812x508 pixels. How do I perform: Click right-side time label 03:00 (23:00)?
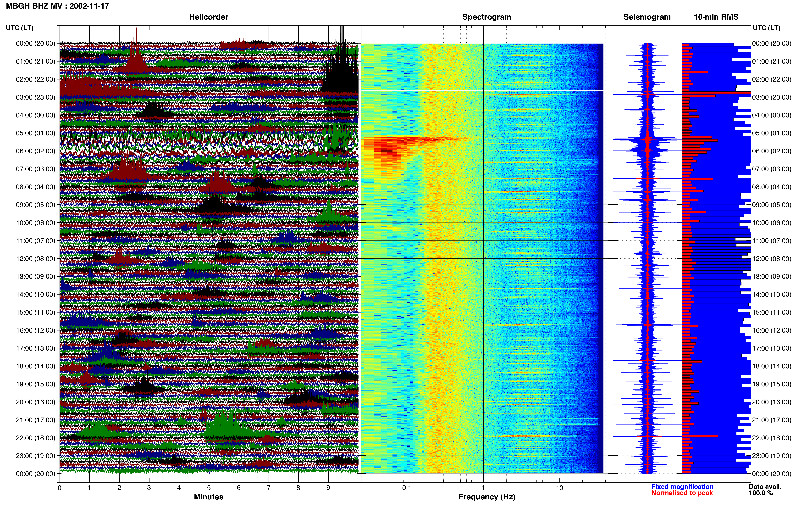772,97
